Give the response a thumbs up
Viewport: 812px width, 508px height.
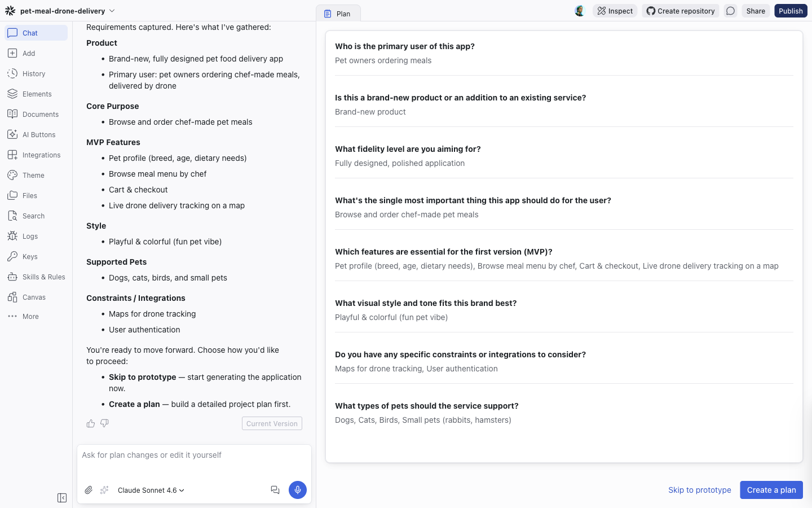[91, 423]
